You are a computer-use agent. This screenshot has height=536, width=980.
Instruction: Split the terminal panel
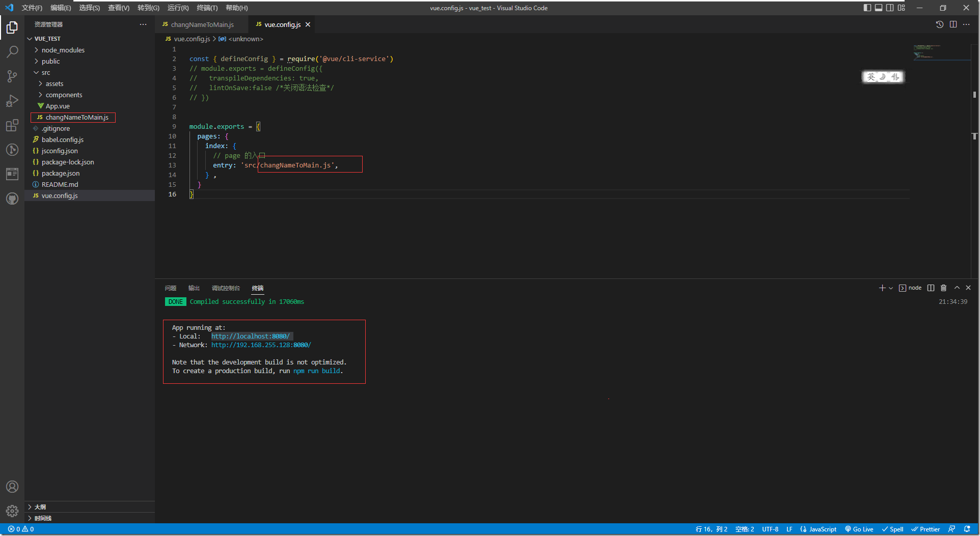point(931,288)
